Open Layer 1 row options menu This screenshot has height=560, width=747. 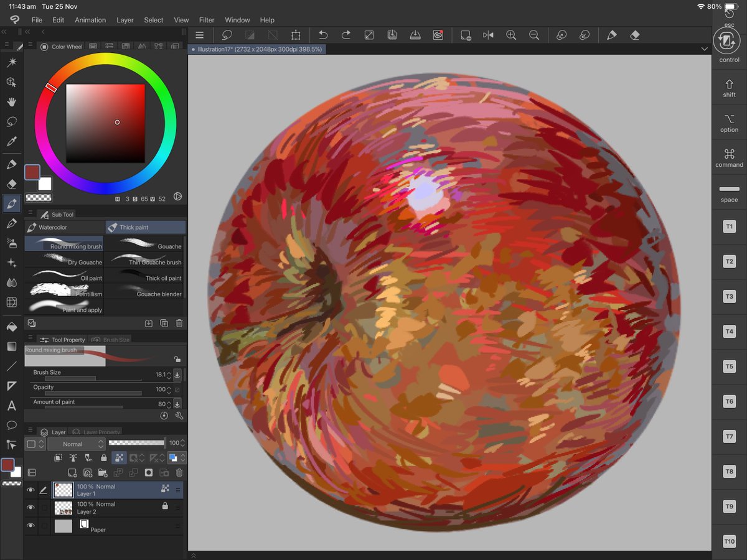178,490
